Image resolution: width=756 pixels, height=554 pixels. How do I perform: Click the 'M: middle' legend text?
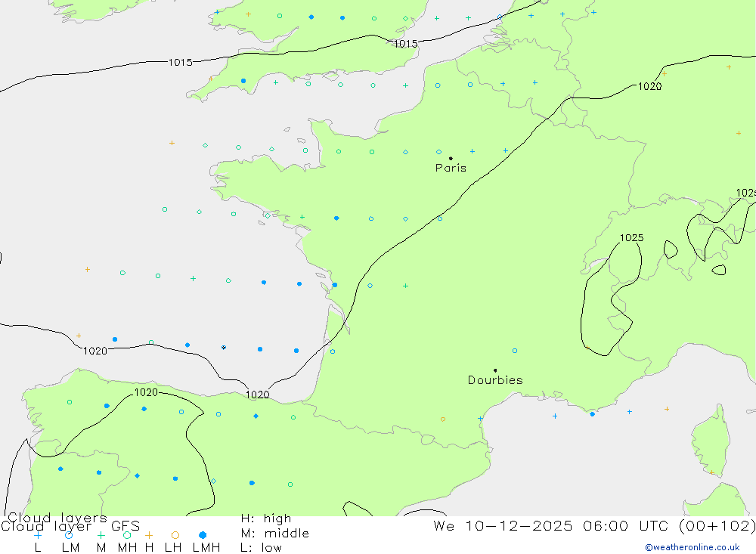click(x=275, y=534)
